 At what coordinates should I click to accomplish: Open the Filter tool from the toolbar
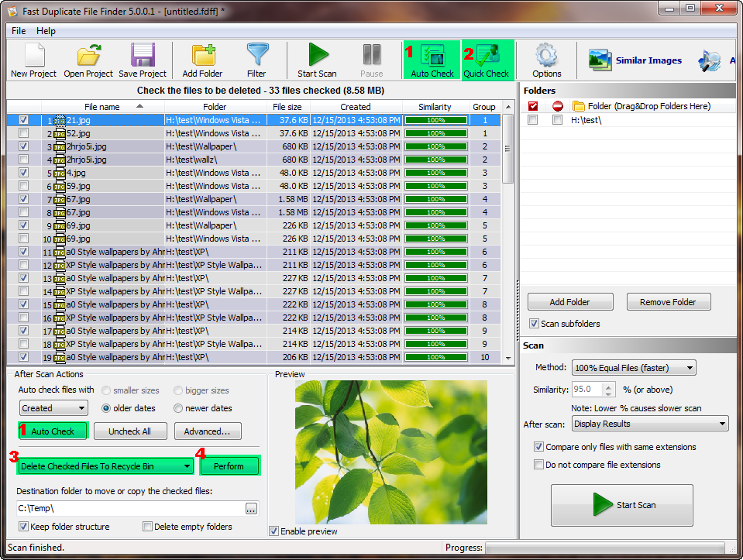(x=257, y=60)
